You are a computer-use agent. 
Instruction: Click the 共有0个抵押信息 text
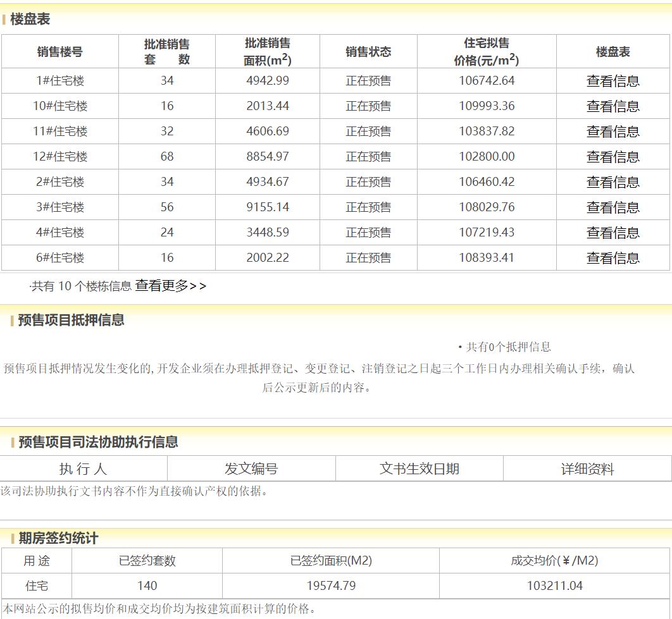point(508,346)
